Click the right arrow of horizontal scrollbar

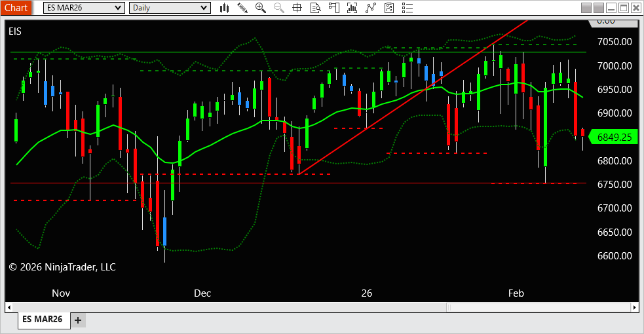tap(635, 307)
